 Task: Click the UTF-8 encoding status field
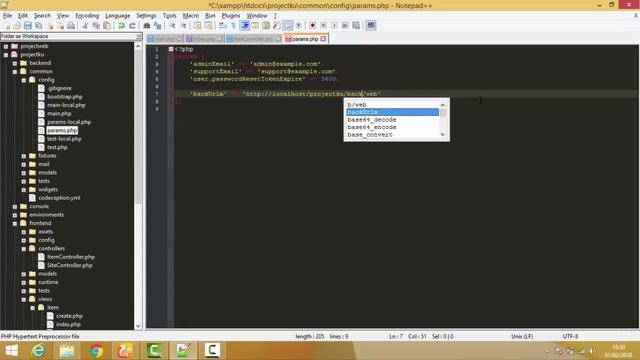pos(570,336)
